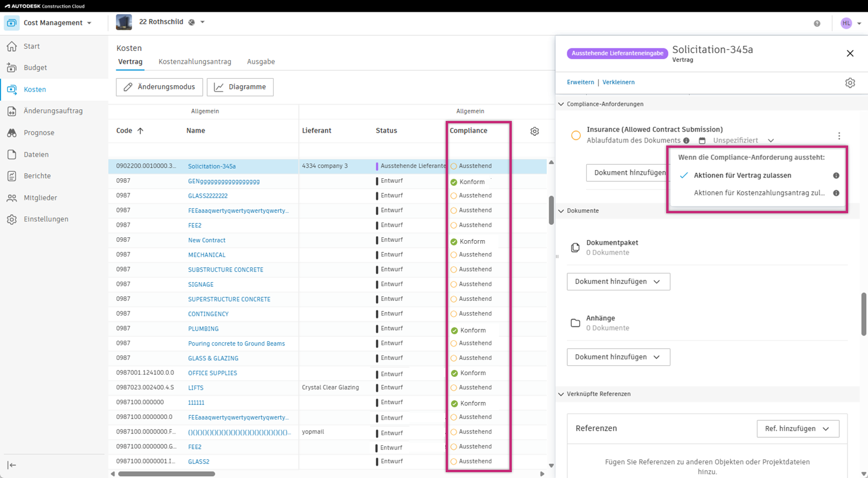Viewport: 868px width, 478px height.
Task: Click the Lieferant column header
Action: (x=316, y=131)
